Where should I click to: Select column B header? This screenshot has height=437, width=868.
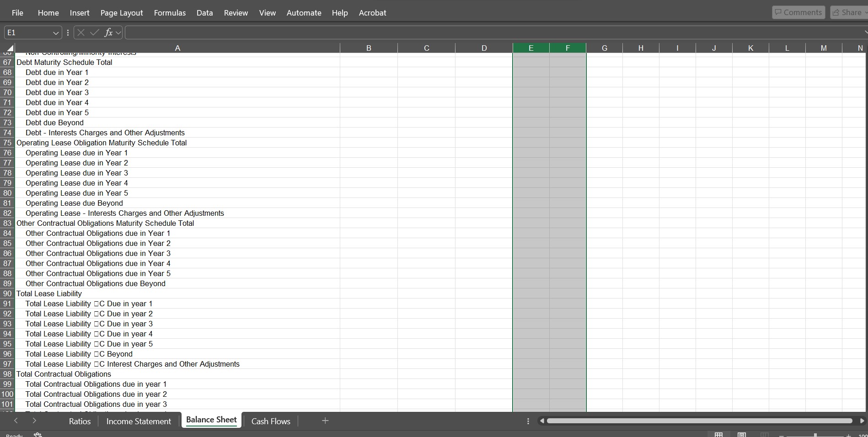369,48
